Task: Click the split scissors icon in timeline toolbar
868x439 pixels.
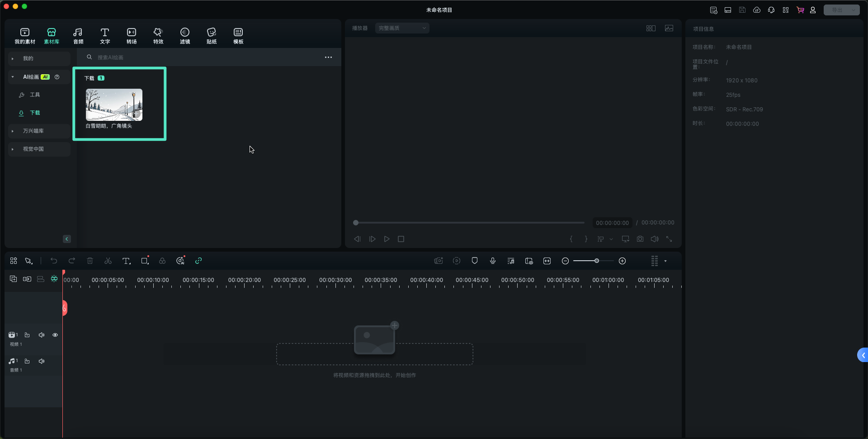Action: coord(108,261)
